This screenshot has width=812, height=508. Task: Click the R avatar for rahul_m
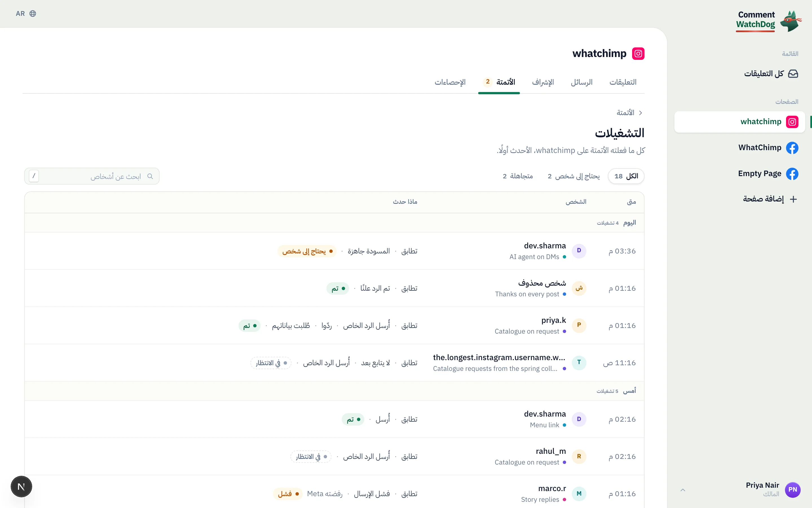click(x=579, y=456)
